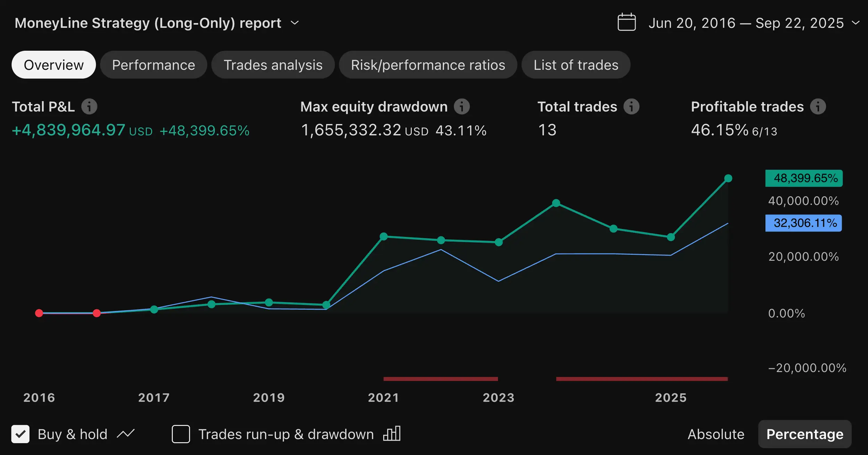The width and height of the screenshot is (868, 455).
Task: Switch chart to Absolute values
Action: click(x=716, y=434)
